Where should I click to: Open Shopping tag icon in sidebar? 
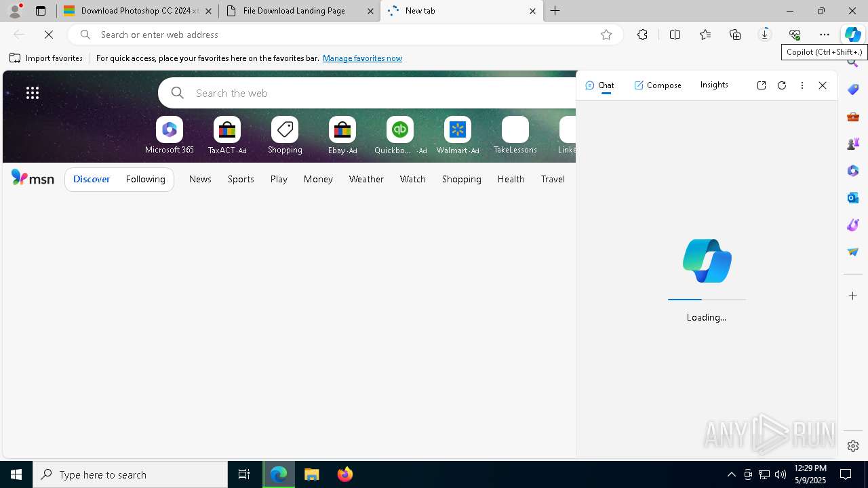pos(853,89)
